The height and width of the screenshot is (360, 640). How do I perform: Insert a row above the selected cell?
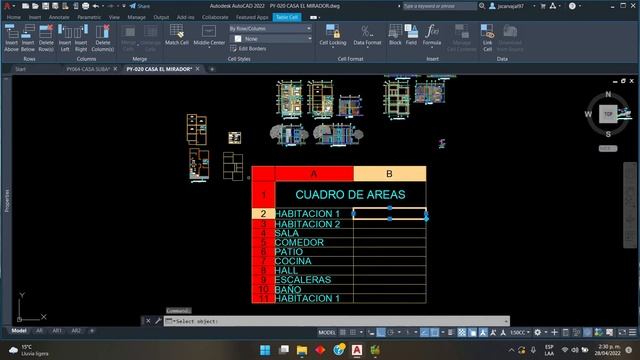point(11,38)
